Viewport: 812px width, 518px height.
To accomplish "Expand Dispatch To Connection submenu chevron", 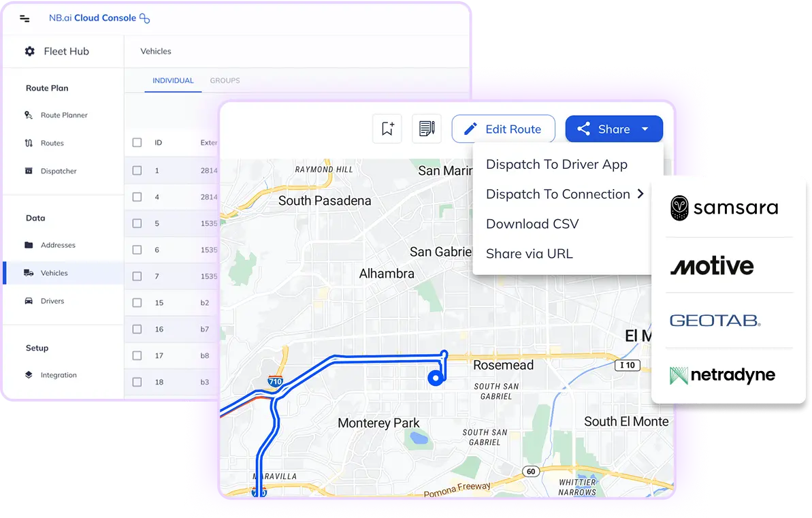I will (x=640, y=194).
